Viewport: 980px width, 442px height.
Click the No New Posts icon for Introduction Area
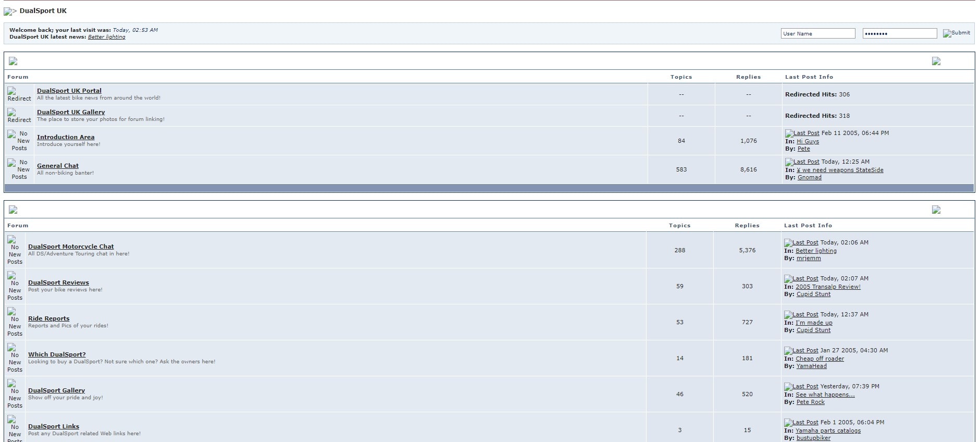point(19,141)
